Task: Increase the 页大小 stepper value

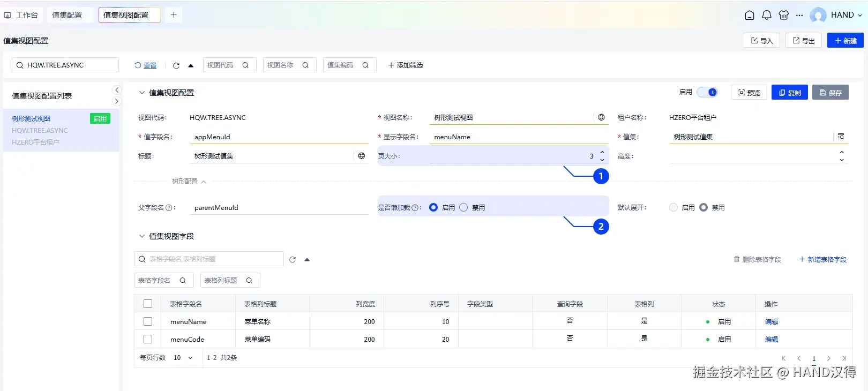Action: coord(602,153)
